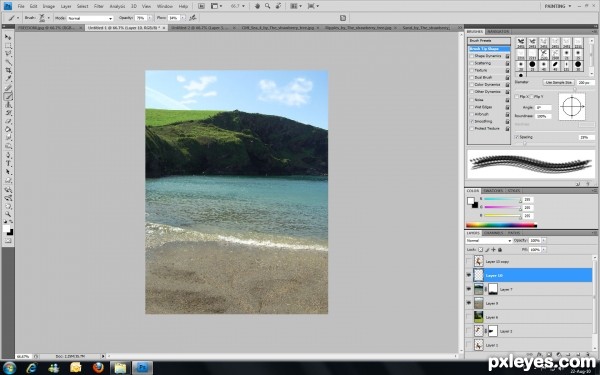Image resolution: width=600 pixels, height=375 pixels.
Task: Enable airbrush icon in options bar
Action: click(x=193, y=18)
